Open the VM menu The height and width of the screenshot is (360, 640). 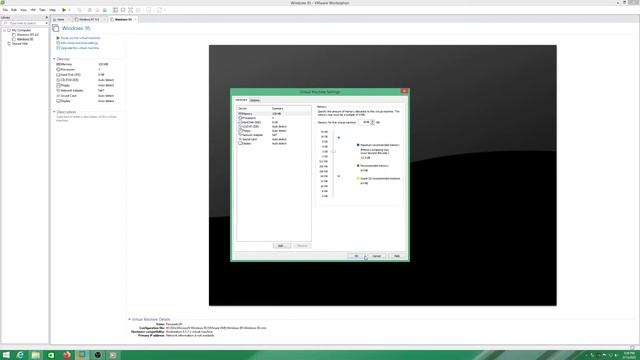click(x=33, y=10)
